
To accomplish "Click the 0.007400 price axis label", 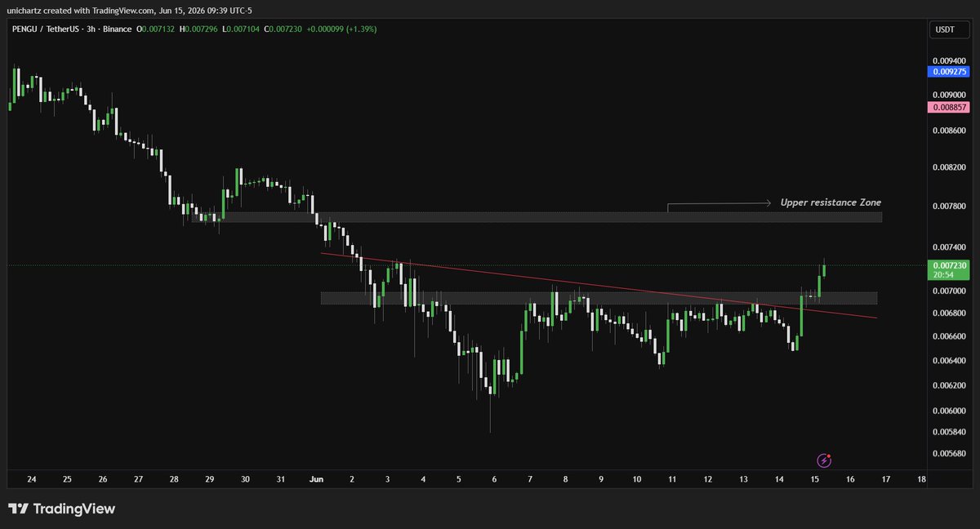I will click(x=947, y=247).
